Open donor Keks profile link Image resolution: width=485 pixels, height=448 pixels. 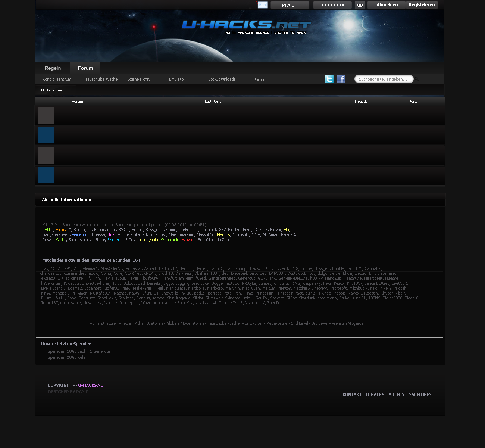tap(82, 357)
